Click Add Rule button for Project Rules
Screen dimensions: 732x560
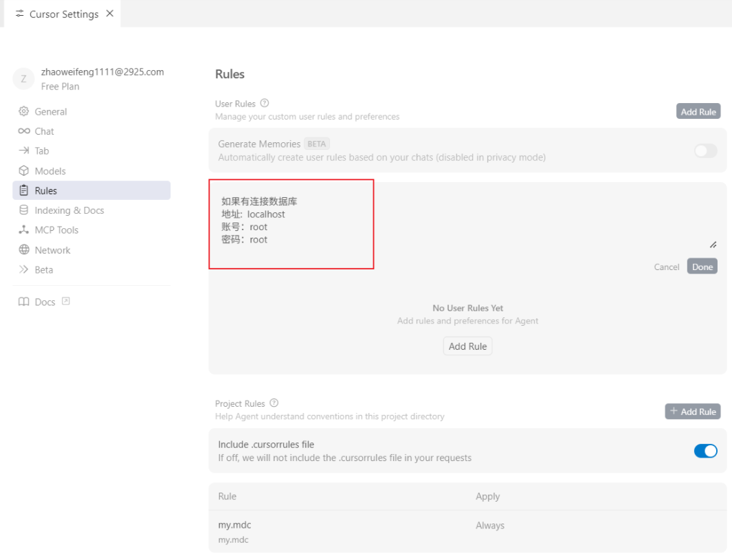[x=693, y=411]
